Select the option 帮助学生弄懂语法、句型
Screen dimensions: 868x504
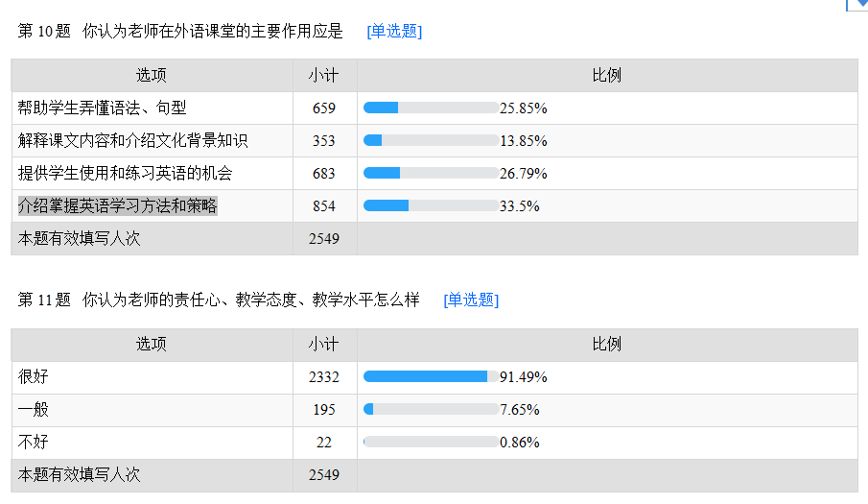pos(102,108)
